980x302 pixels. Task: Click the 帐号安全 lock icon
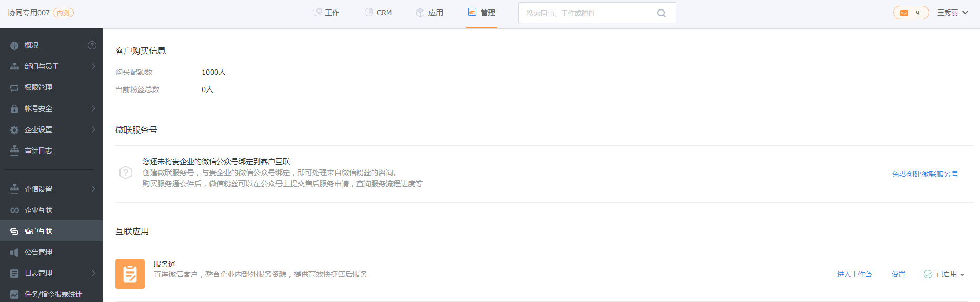[x=14, y=109]
